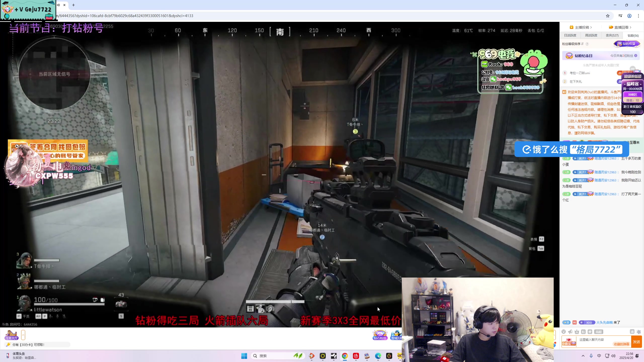This screenshot has width=644, height=362.
Task: Open 主播投稿 link
Action: [x=581, y=27]
